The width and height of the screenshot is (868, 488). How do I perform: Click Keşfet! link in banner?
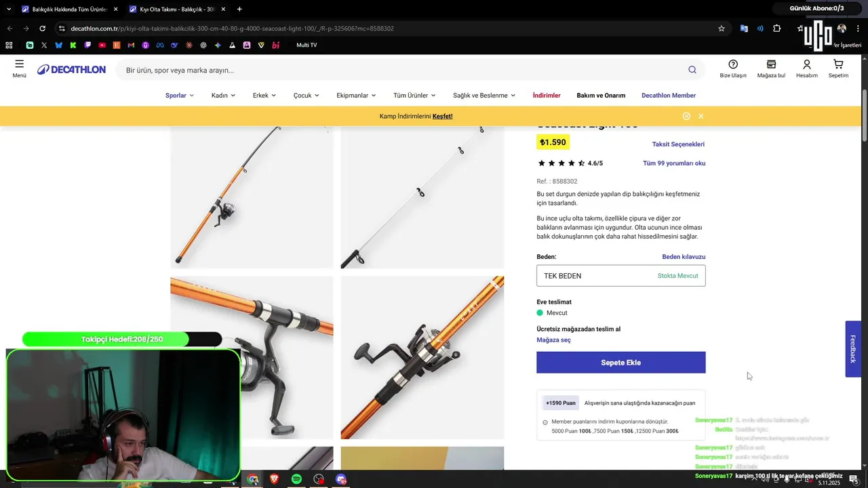pyautogui.click(x=443, y=116)
